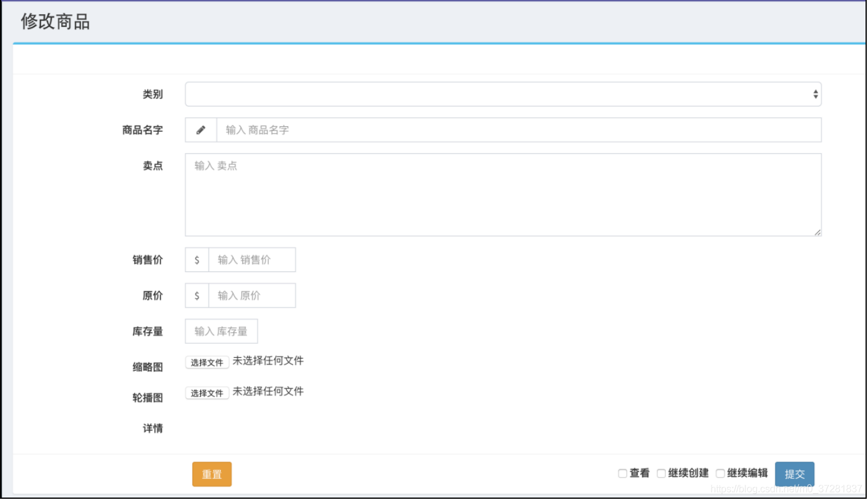Click the 卖点 textarea resize handle
The image size is (868, 500).
pyautogui.click(x=818, y=232)
